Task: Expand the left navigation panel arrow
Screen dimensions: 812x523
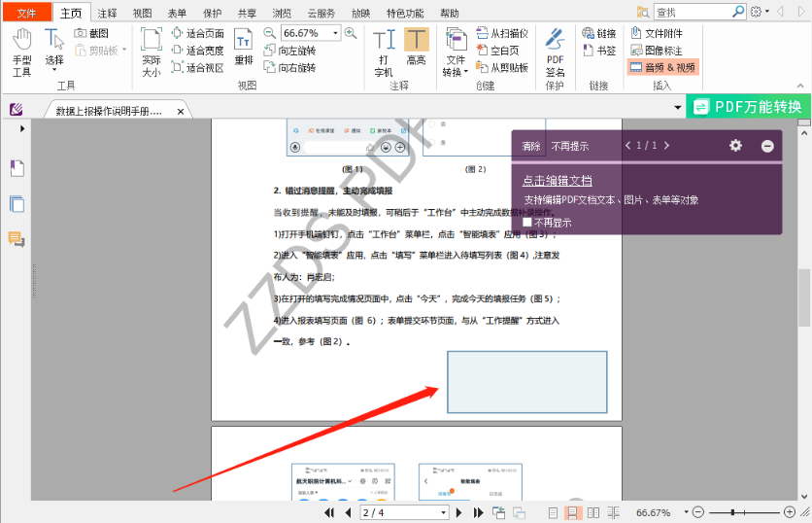Action: [x=22, y=128]
